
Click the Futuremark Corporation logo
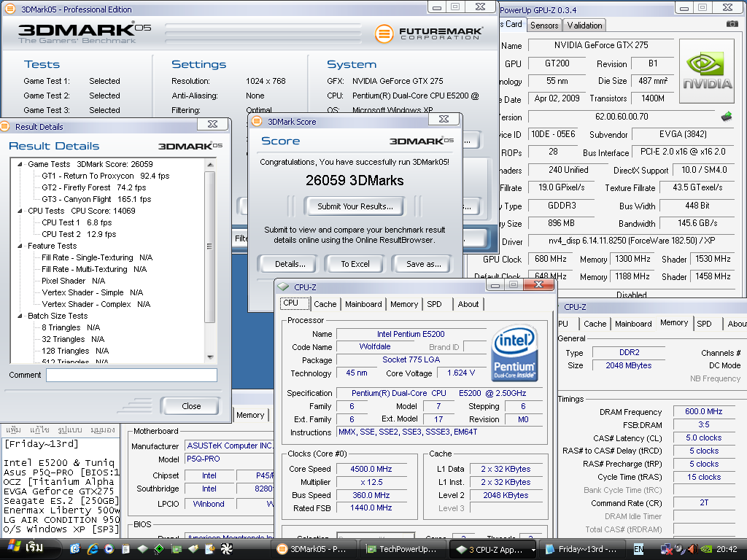pos(429,34)
